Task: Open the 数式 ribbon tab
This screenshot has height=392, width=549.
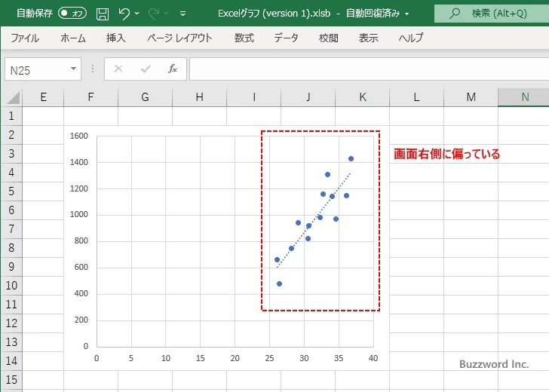Action: click(244, 38)
